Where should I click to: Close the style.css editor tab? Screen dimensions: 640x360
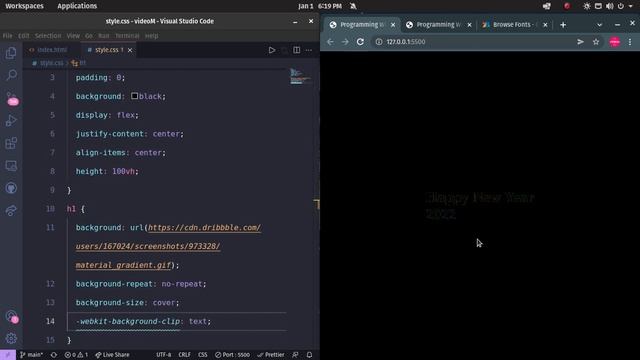[x=130, y=50]
